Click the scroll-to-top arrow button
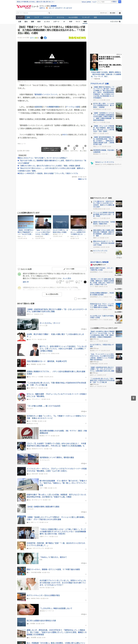This screenshot has height=644, width=138. click(133, 398)
